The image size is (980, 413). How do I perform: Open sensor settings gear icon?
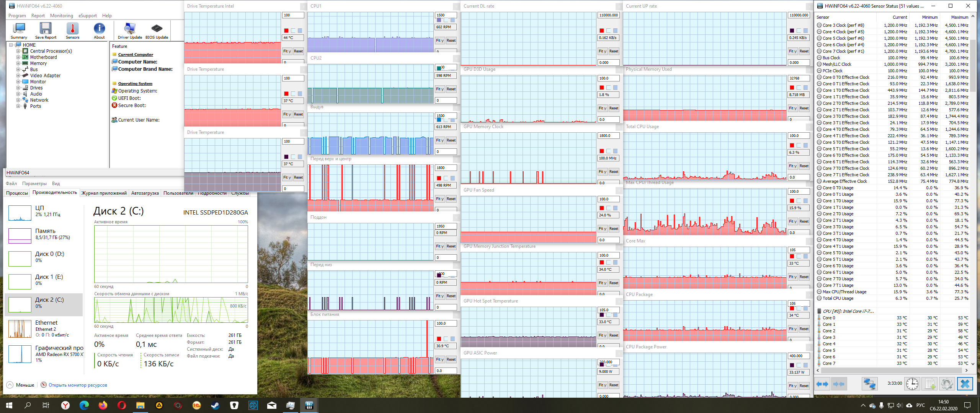tap(947, 384)
